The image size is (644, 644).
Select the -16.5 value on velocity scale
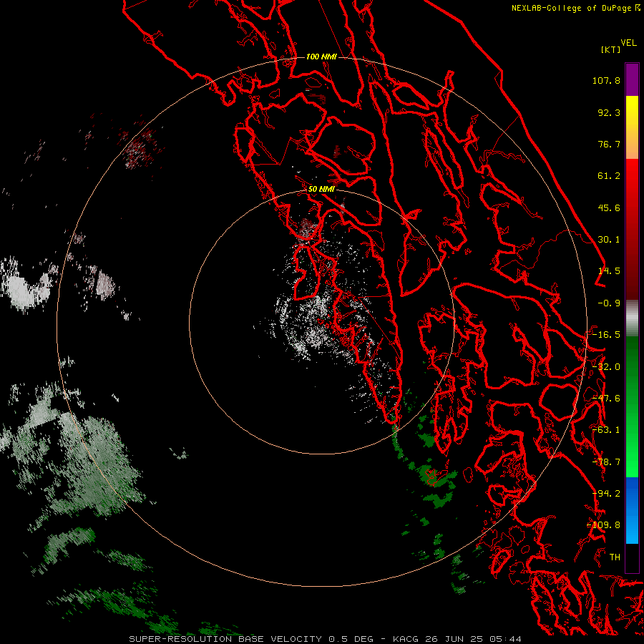pyautogui.click(x=606, y=335)
